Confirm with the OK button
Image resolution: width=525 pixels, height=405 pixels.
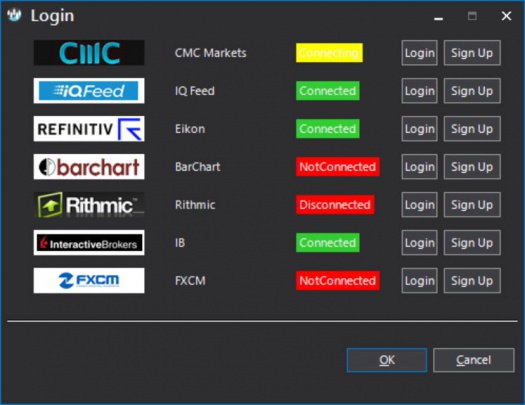(387, 360)
